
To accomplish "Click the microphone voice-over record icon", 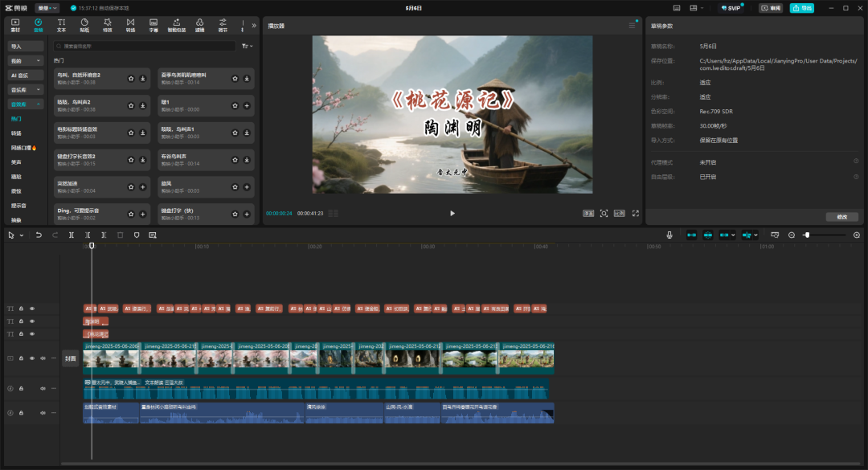I will [x=669, y=235].
